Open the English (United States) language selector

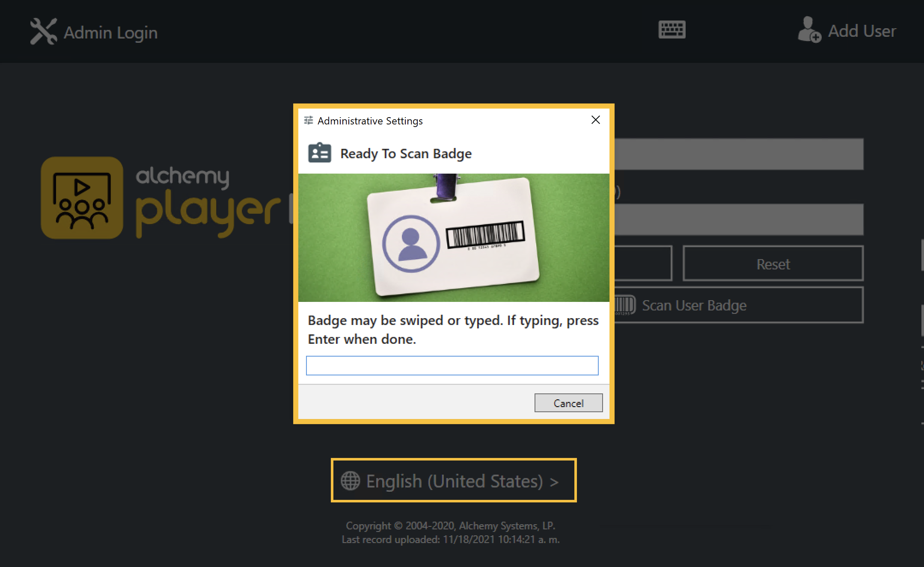pyautogui.click(x=454, y=481)
